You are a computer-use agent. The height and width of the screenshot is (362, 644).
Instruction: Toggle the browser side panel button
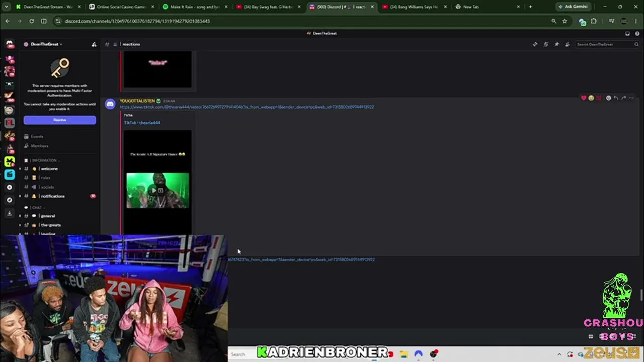(44, 21)
